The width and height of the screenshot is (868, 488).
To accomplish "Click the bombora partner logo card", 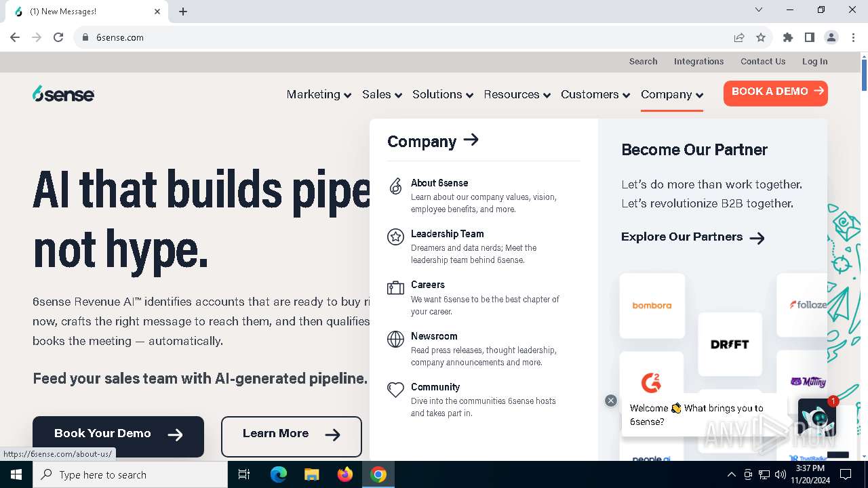I will [652, 306].
